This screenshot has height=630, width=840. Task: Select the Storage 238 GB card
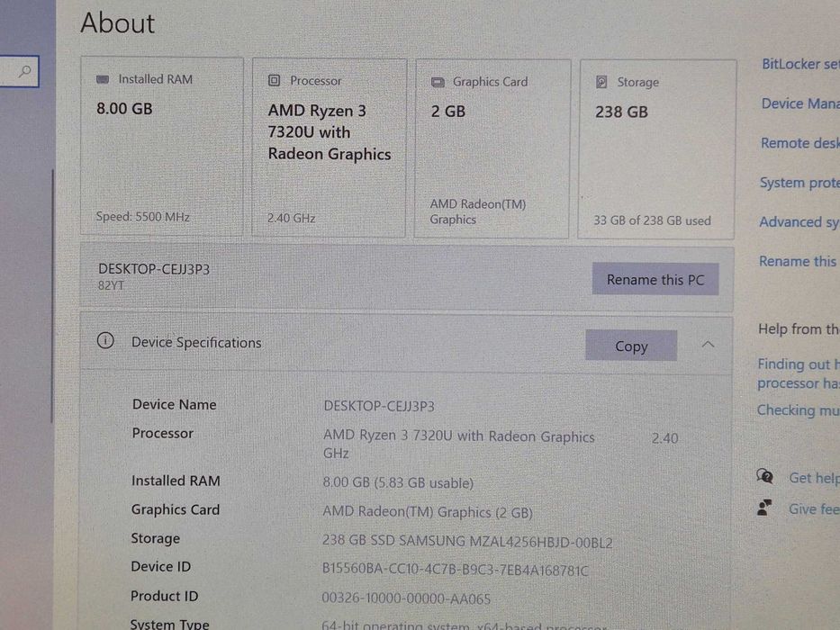pyautogui.click(x=657, y=149)
